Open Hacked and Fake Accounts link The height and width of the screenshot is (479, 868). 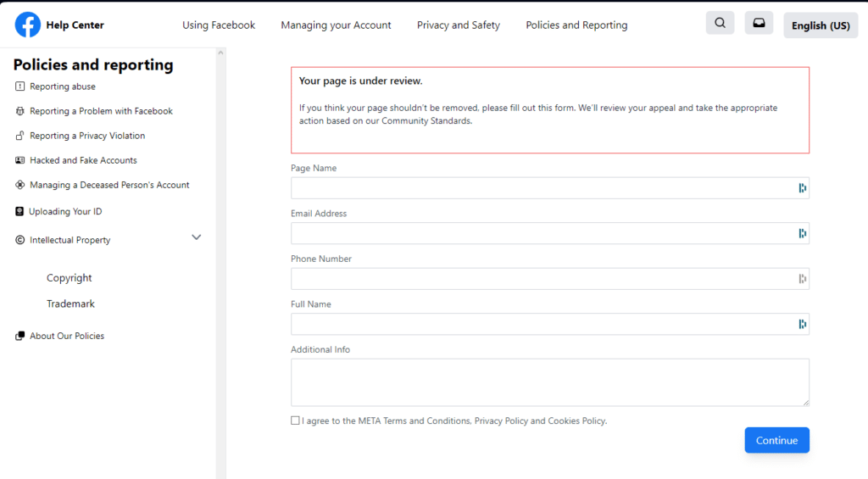[83, 160]
